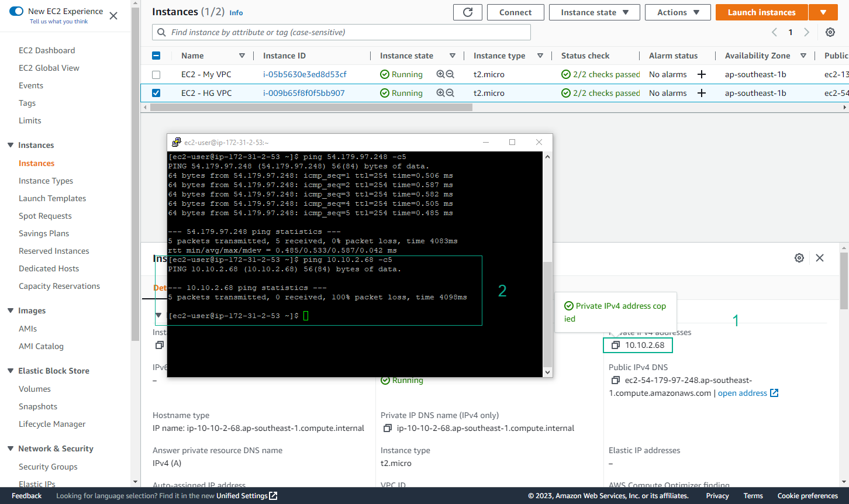Viewport: 849px width, 504px height.
Task: Click the PuTTY terminal vertical scrollbar
Action: [x=547, y=313]
